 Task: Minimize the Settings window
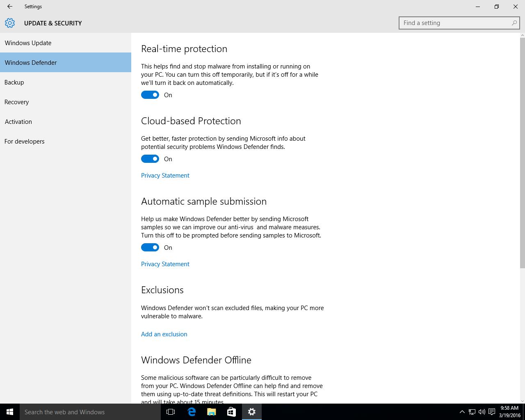[478, 7]
